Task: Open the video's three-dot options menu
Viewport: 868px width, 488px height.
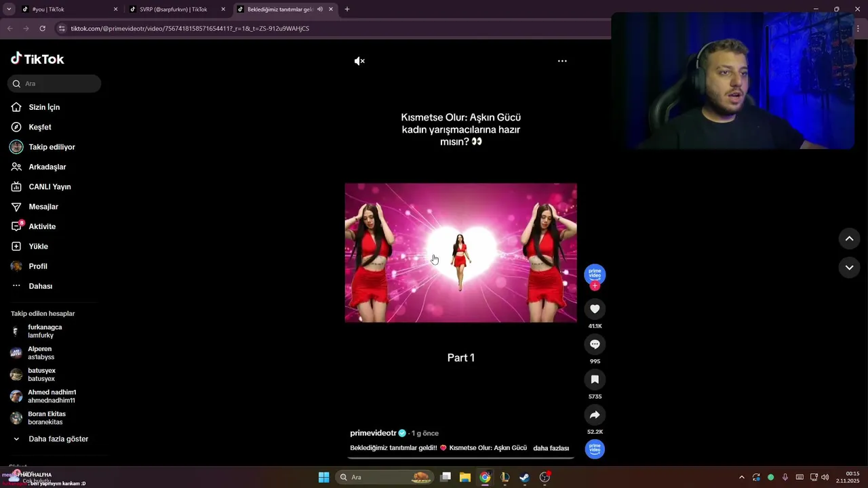Action: click(x=562, y=61)
